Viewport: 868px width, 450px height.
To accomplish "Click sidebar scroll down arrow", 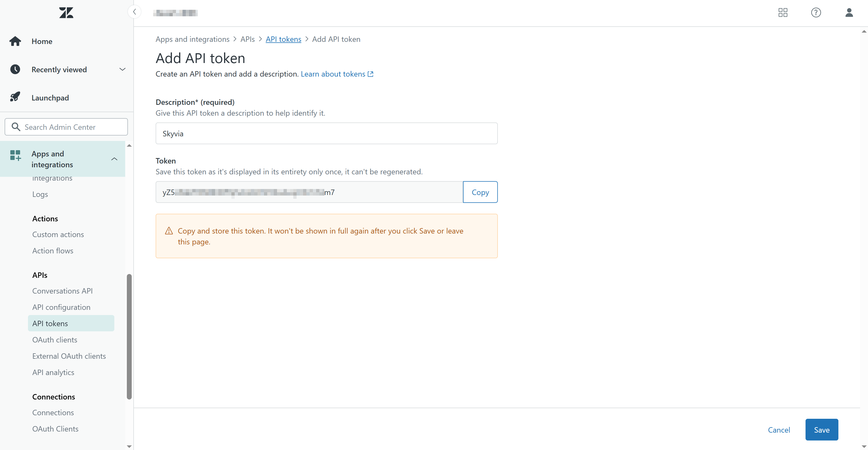I will 129,446.
